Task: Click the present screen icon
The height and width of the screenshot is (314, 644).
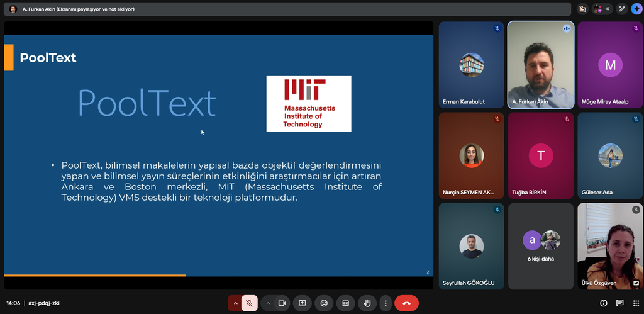Action: pyautogui.click(x=302, y=303)
